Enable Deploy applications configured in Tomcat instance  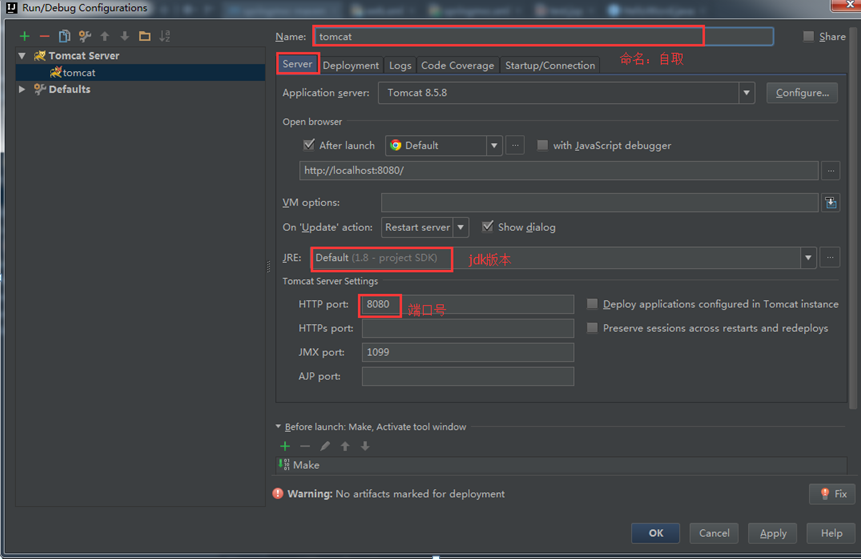(x=592, y=304)
